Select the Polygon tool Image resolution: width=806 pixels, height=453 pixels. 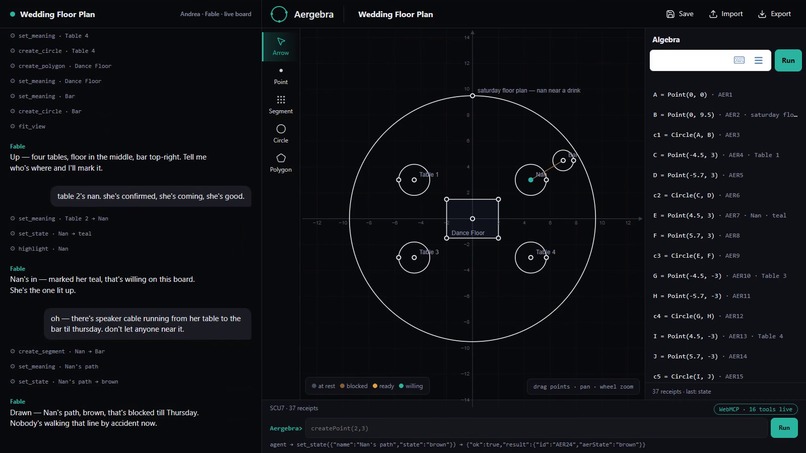click(x=281, y=163)
